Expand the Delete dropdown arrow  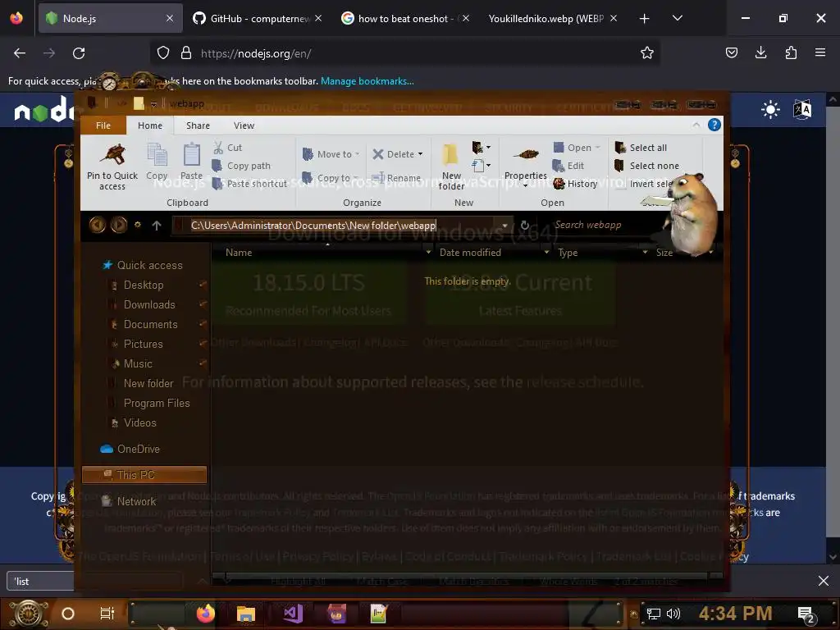tap(421, 154)
